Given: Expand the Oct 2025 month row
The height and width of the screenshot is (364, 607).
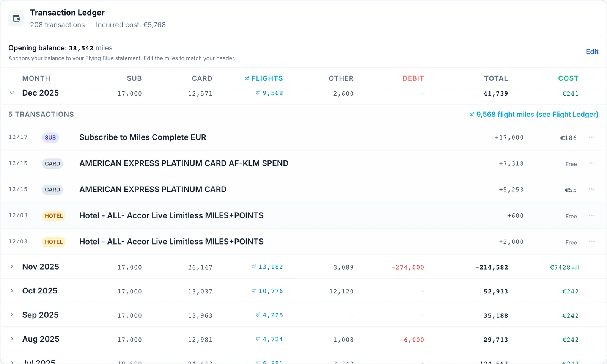Looking at the screenshot, I should 12,291.
